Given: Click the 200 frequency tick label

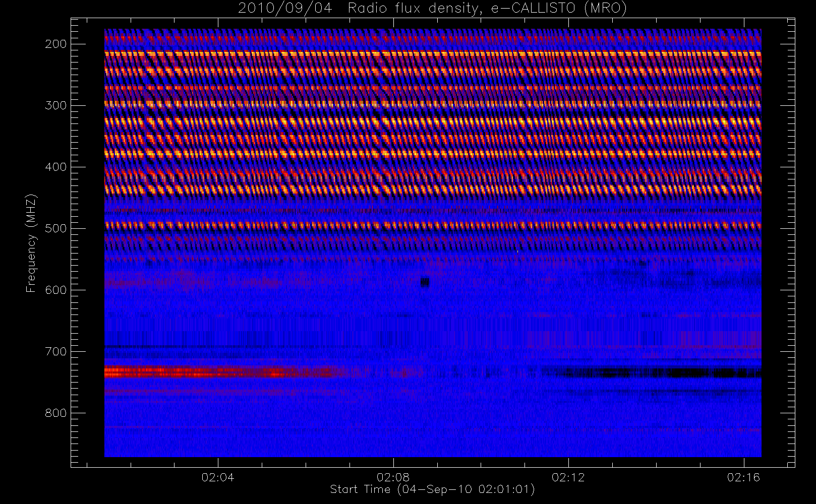Looking at the screenshot, I should pos(55,44).
